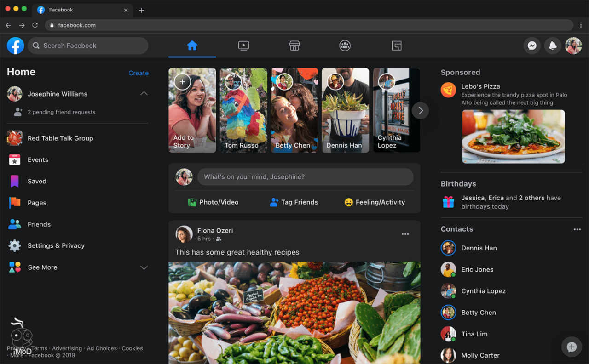Open Messenger from the top bar
The width and height of the screenshot is (589, 364).
532,45
